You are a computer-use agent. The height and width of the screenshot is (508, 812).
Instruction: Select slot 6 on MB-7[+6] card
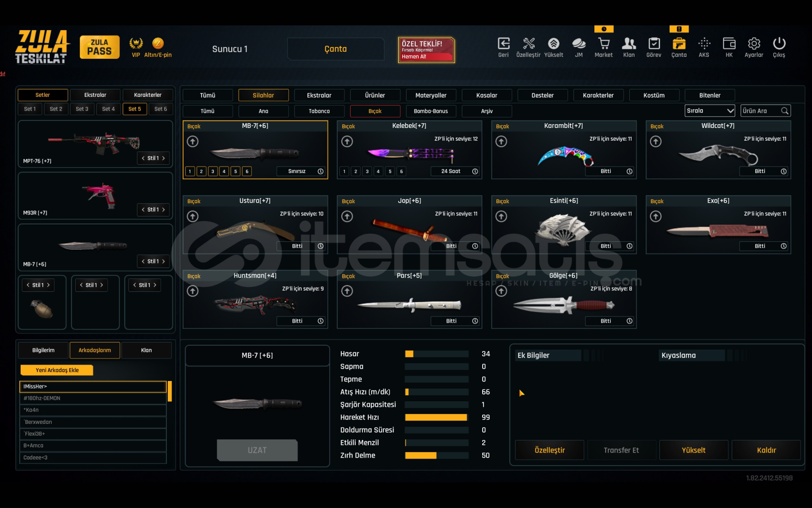(247, 171)
